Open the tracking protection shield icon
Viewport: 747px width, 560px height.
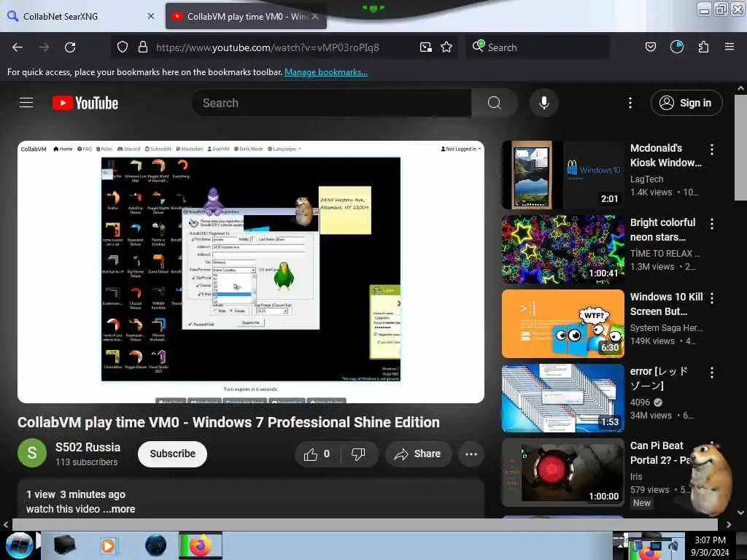[x=123, y=47]
